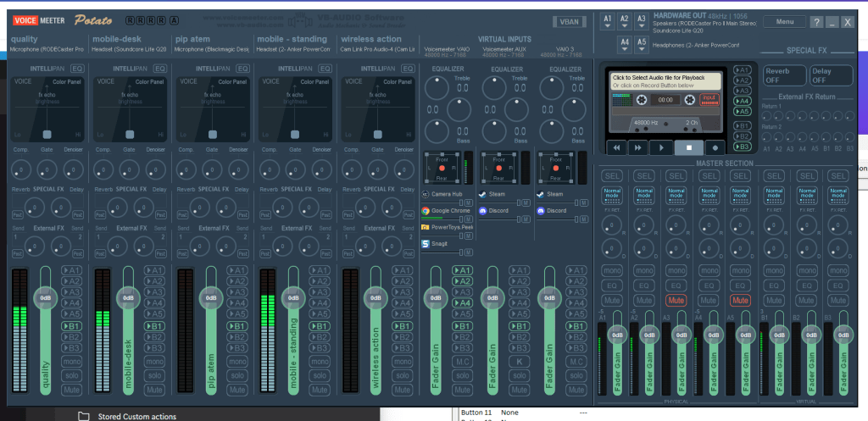Open EQ on the quality strip

click(x=77, y=69)
